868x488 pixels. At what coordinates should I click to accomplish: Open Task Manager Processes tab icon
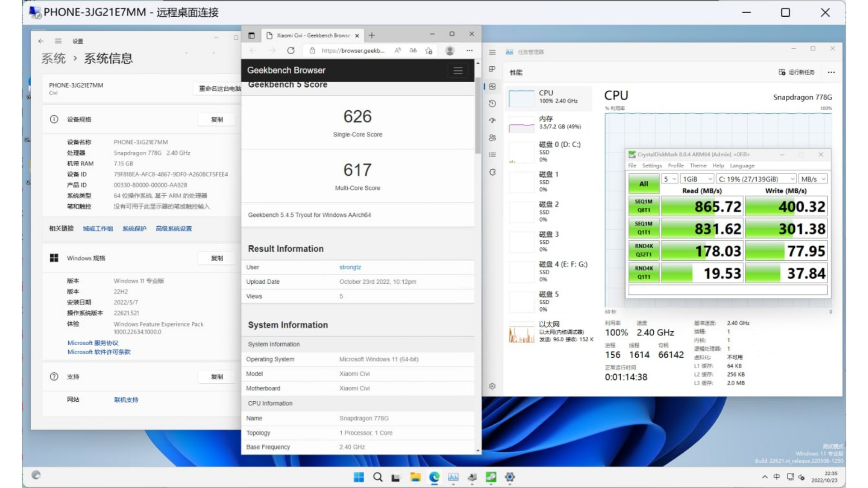coord(492,69)
